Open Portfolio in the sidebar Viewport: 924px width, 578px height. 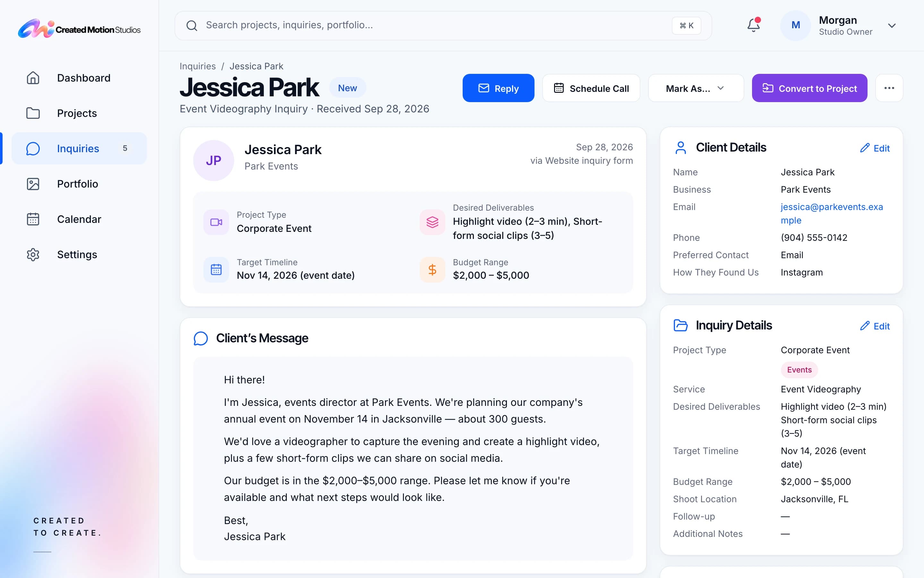80,184
